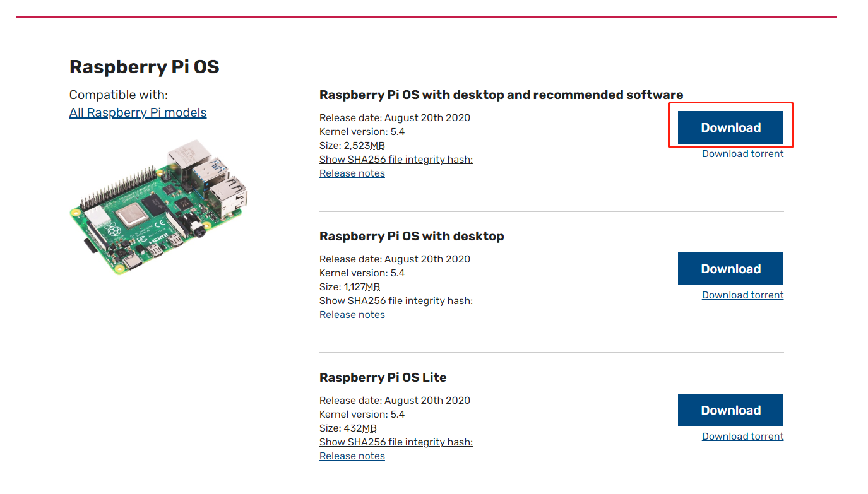
Task: Download Raspberry Pi OS with desktop and recommended software
Action: [730, 127]
